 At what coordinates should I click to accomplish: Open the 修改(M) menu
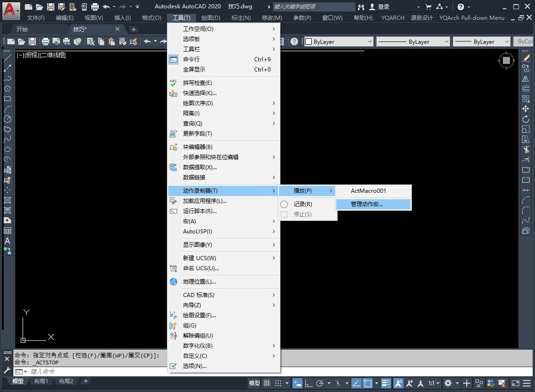[272, 18]
